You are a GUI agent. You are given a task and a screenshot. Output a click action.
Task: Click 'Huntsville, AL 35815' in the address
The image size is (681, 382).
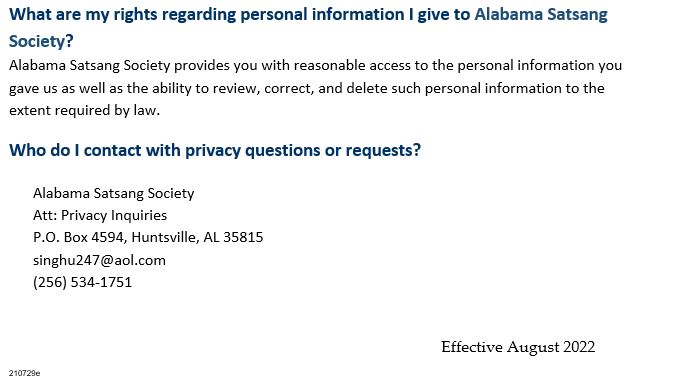198,237
